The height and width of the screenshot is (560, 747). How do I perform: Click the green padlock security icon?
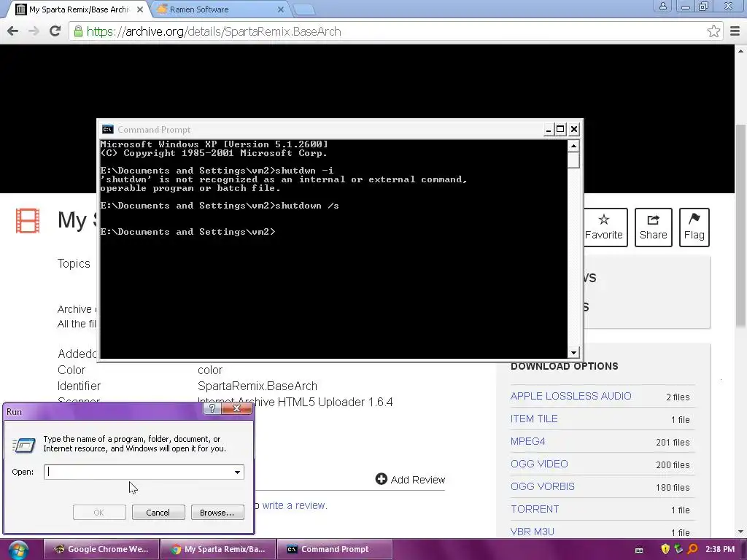click(78, 31)
